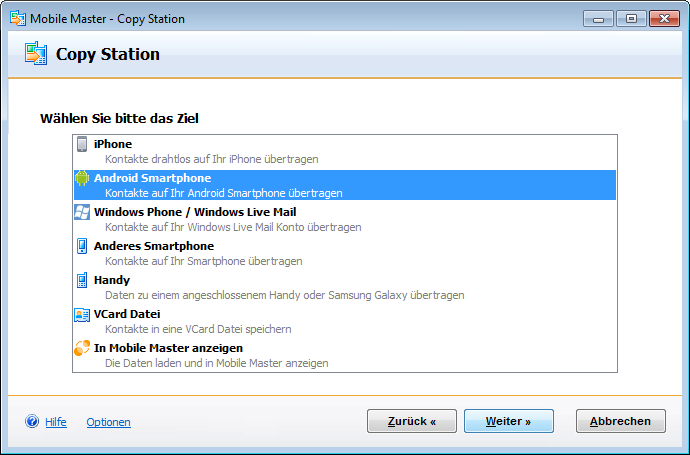
Task: Open the Optionen link
Action: click(108, 422)
